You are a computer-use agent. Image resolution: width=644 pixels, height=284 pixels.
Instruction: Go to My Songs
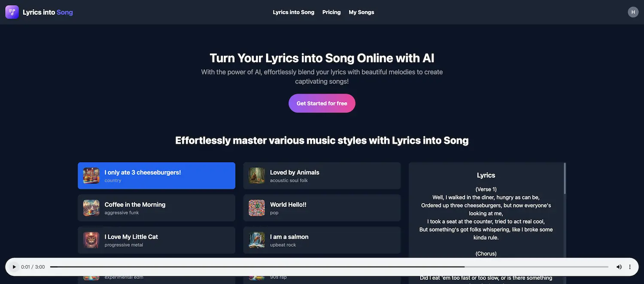tap(361, 12)
